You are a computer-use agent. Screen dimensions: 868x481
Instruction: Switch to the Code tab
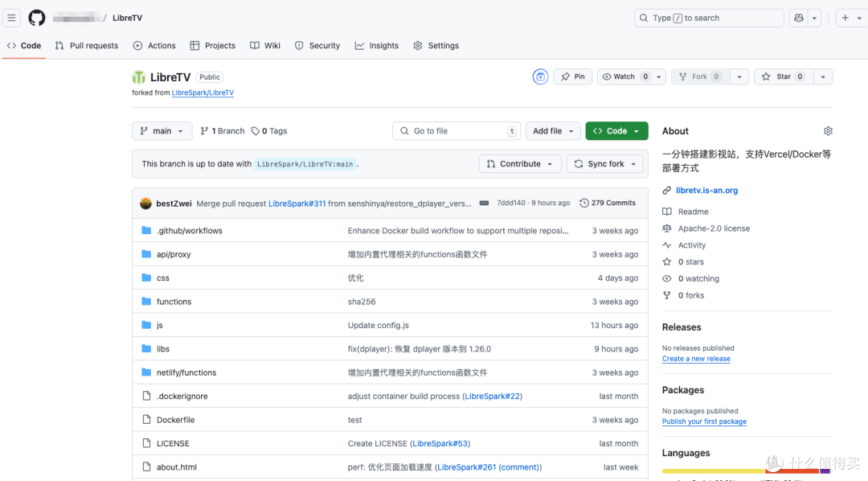(24, 45)
